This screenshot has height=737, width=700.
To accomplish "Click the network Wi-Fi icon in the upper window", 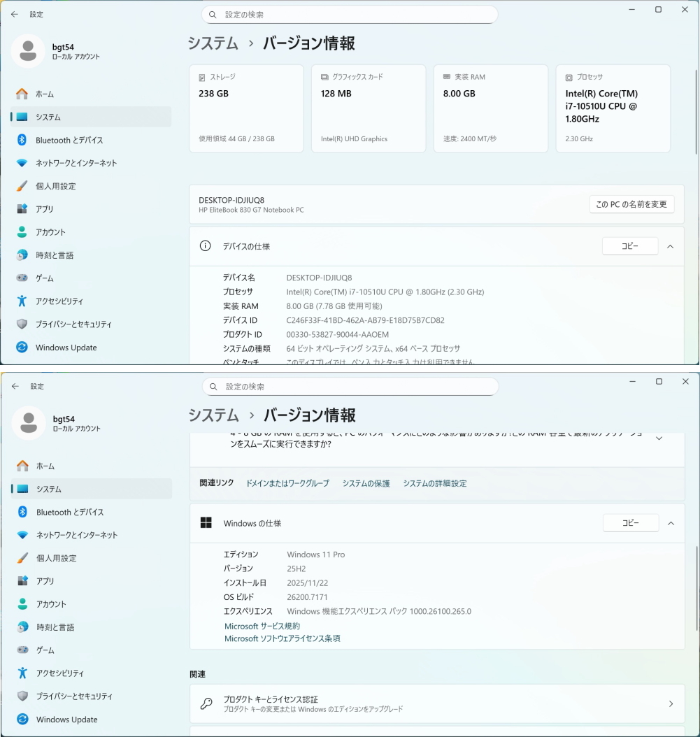I will point(22,163).
